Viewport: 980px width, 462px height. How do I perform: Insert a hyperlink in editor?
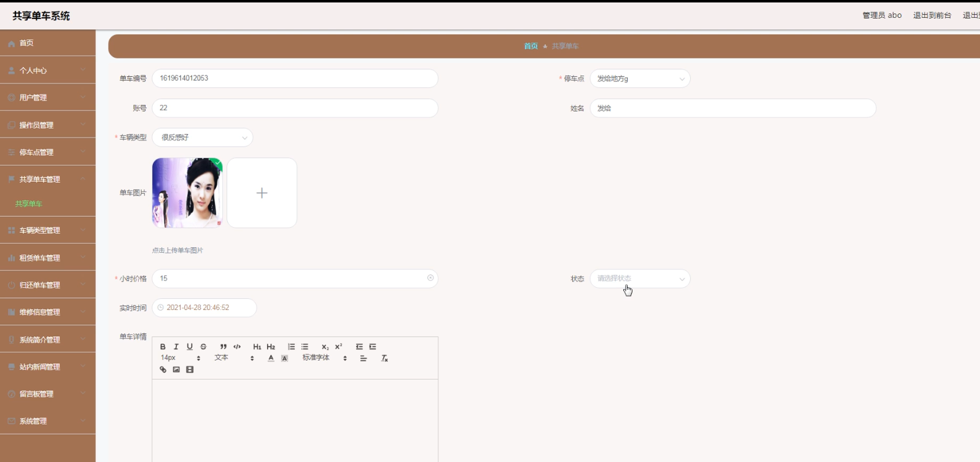tap(163, 369)
